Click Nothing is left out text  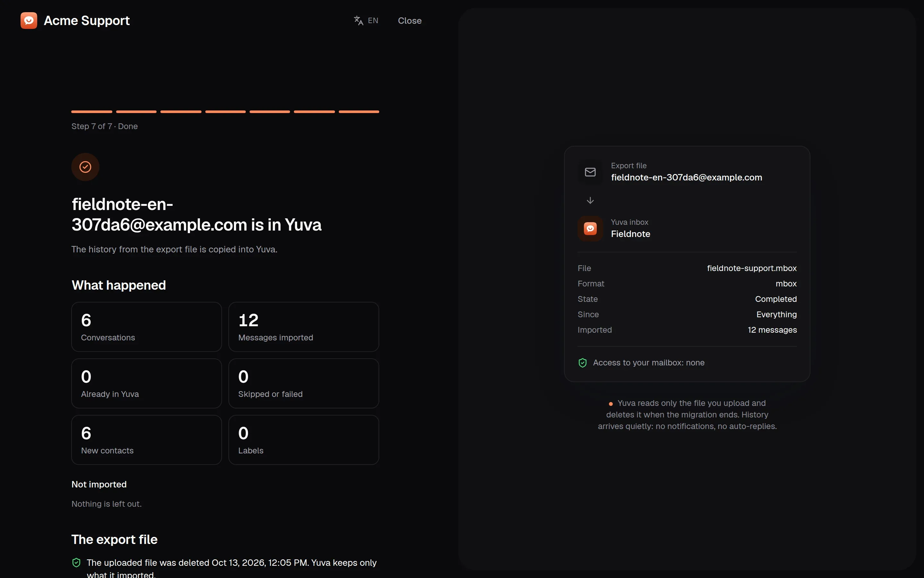click(x=107, y=504)
